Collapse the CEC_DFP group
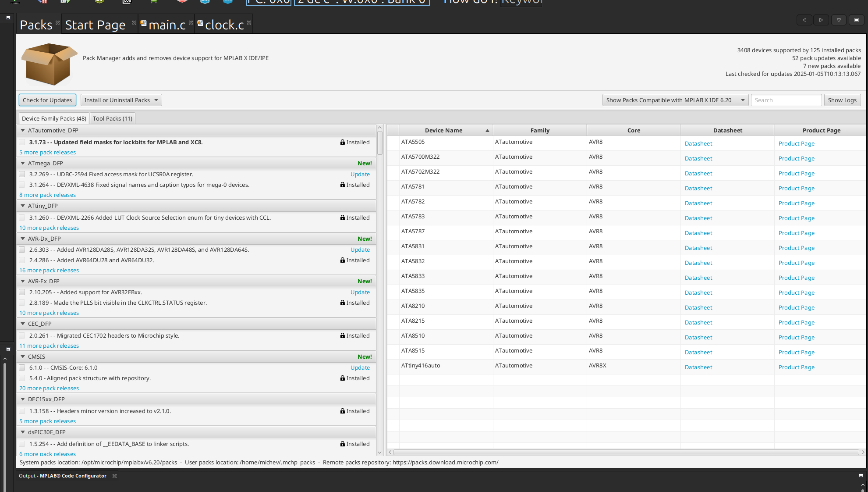868x492 pixels. (23, 324)
